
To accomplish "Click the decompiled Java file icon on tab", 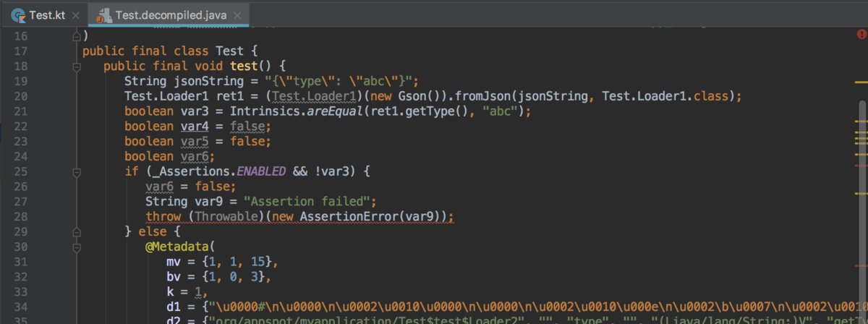I will pyautogui.click(x=104, y=14).
